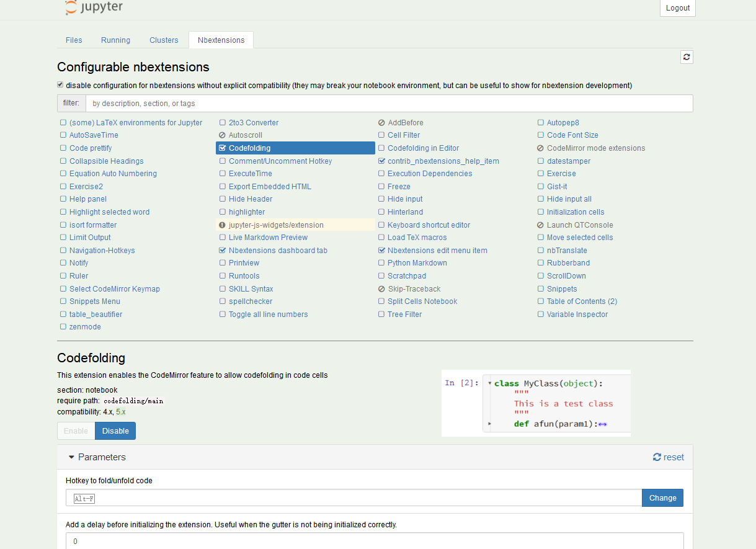The height and width of the screenshot is (549, 756).
Task: Open Table of Contents (2) extension
Action: pyautogui.click(x=582, y=301)
